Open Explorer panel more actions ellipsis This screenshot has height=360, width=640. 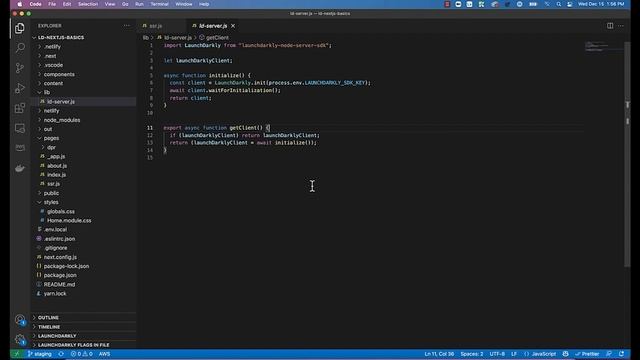127,26
